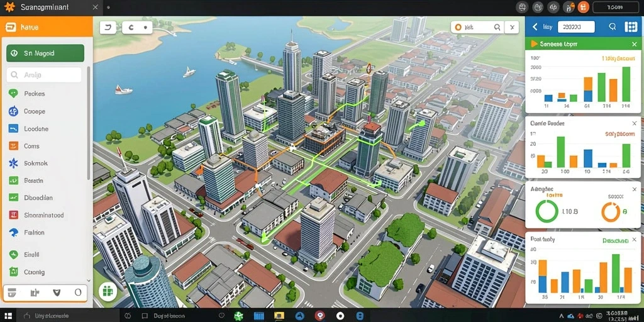Click the orange Coms icon

pyautogui.click(x=13, y=146)
